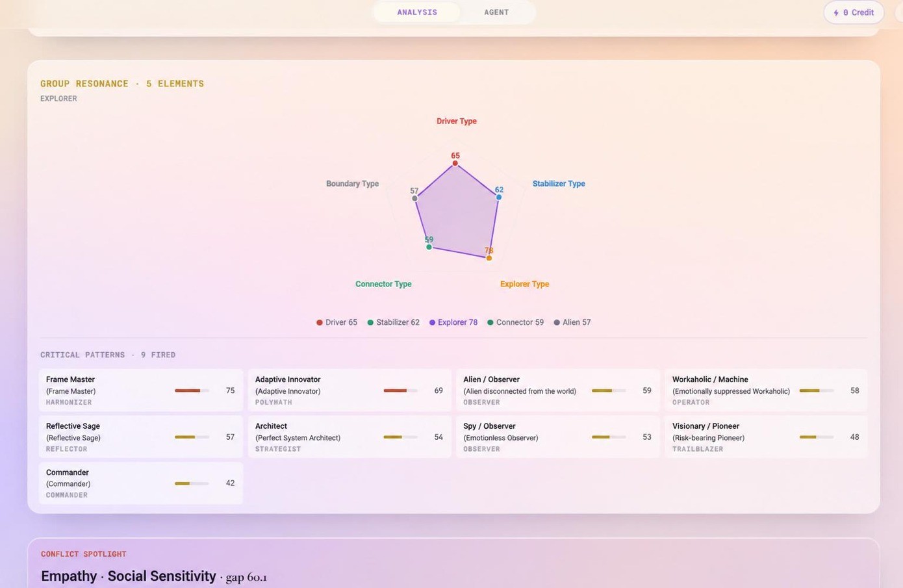Viewport: 903px width, 588px height.
Task: Open the Empathy · Social Sensitivity conflict heading
Action: pyautogui.click(x=129, y=576)
